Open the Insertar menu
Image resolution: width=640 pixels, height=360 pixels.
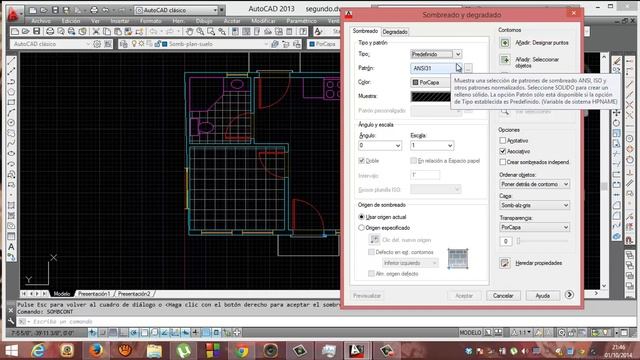pos(120,21)
